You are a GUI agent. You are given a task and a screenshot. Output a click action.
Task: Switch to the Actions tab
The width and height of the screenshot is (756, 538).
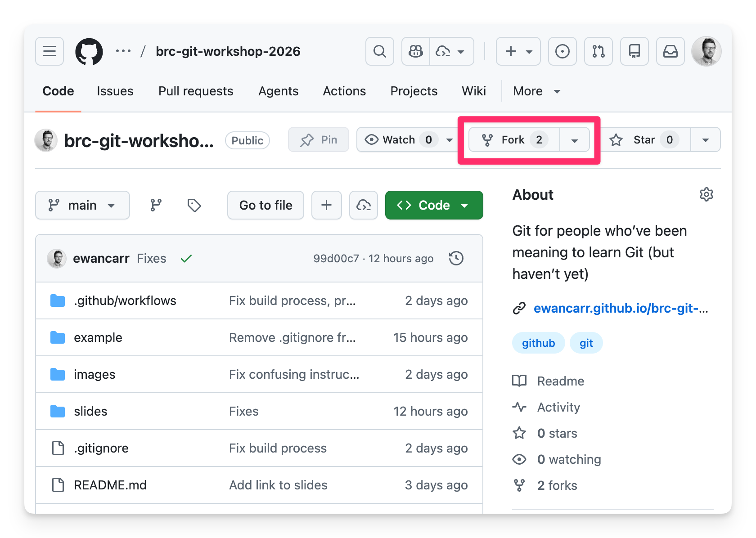(x=344, y=91)
